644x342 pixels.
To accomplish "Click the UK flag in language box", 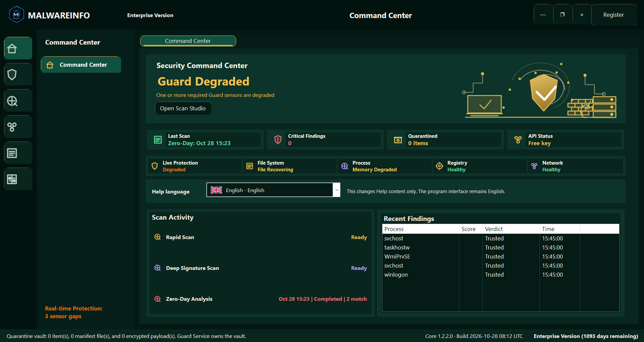I will pyautogui.click(x=216, y=190).
